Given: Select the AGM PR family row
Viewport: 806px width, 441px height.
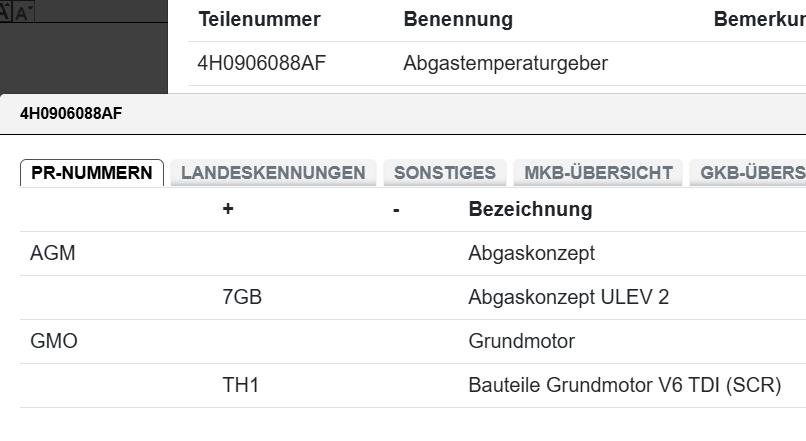Looking at the screenshot, I should coord(54,253).
